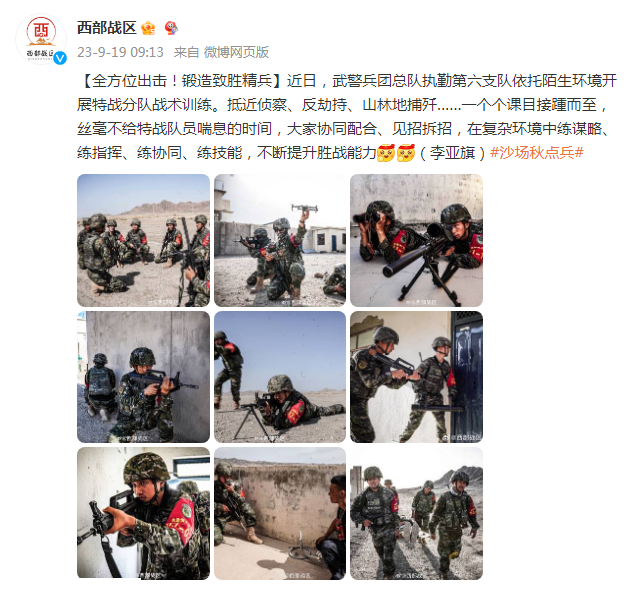Viewport: 626px width, 592px height.
Task: Open close-up photo of soldier with red armband
Action: tap(143, 513)
